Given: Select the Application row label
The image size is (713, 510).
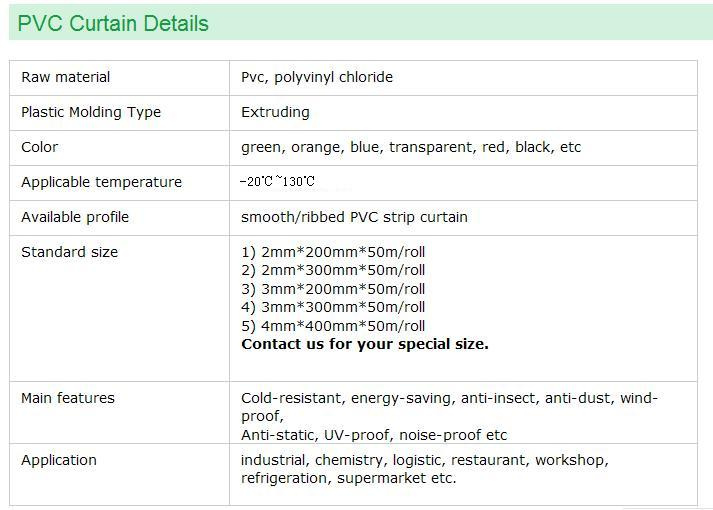Looking at the screenshot, I should click(x=59, y=460).
